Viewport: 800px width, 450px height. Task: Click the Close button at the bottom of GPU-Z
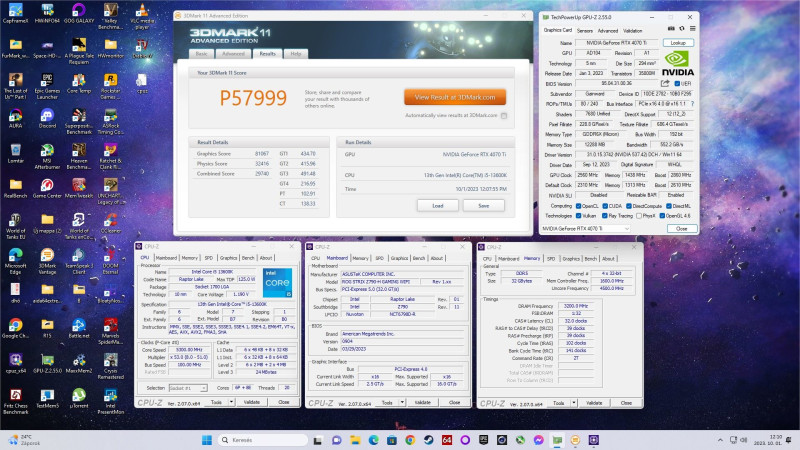coord(682,229)
